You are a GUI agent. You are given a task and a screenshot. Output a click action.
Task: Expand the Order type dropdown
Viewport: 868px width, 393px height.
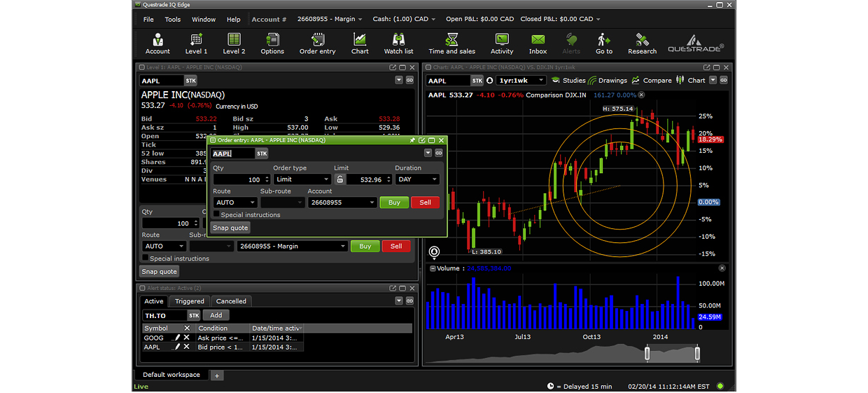click(x=302, y=179)
